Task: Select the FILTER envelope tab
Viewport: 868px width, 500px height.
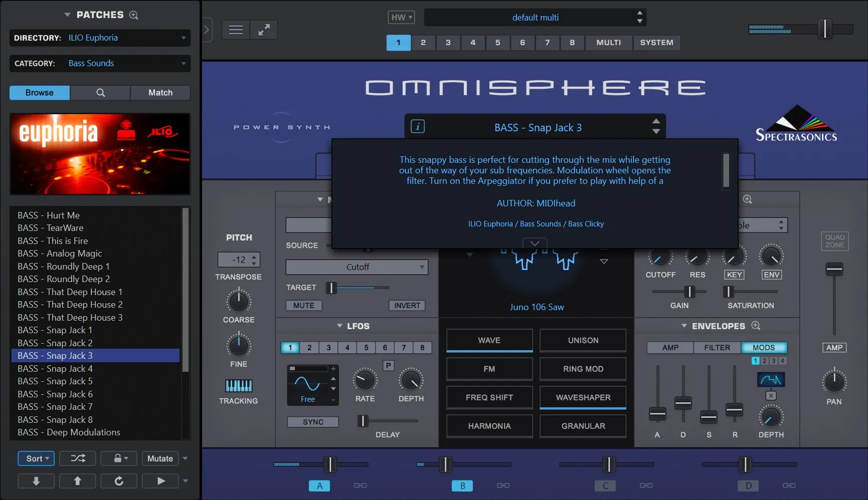Action: click(x=717, y=348)
